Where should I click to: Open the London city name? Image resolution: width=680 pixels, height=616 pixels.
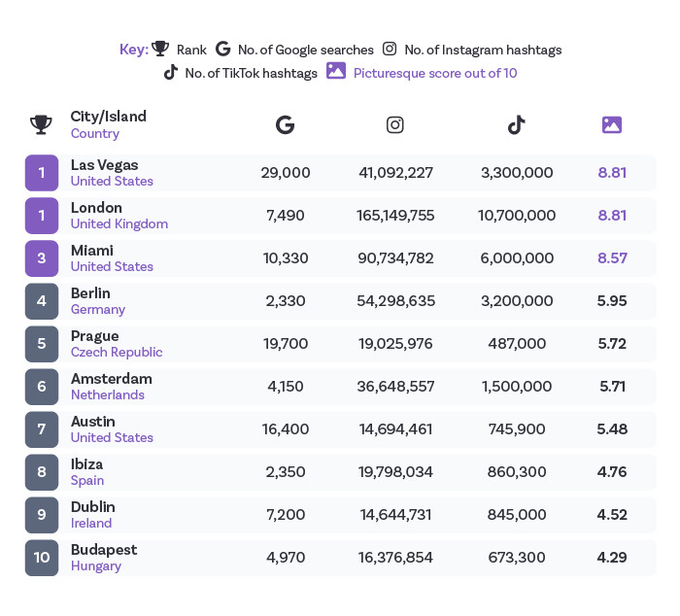coord(96,208)
